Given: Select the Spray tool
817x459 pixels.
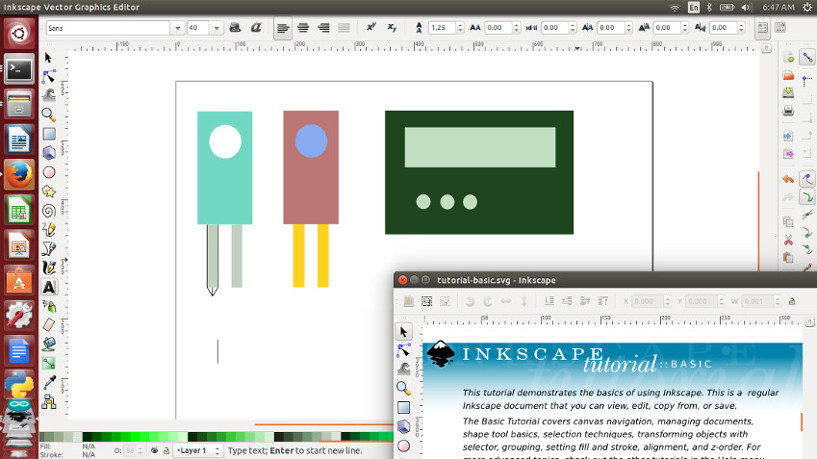Looking at the screenshot, I should coord(49,306).
